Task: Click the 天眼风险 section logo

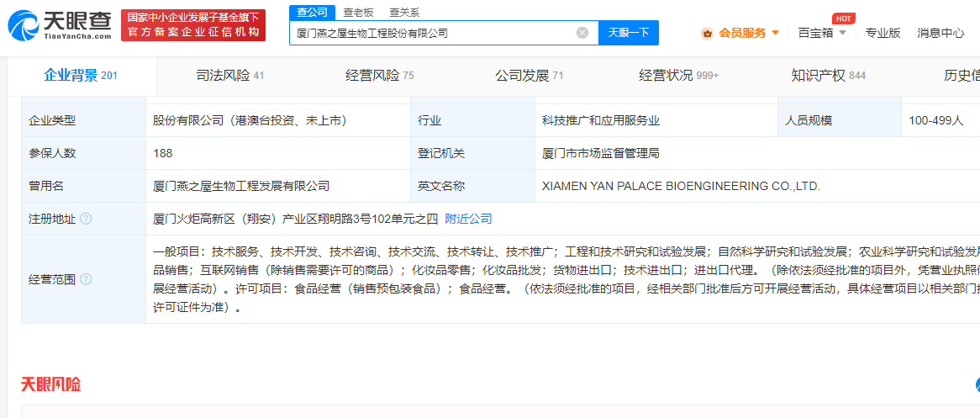Action: click(51, 384)
